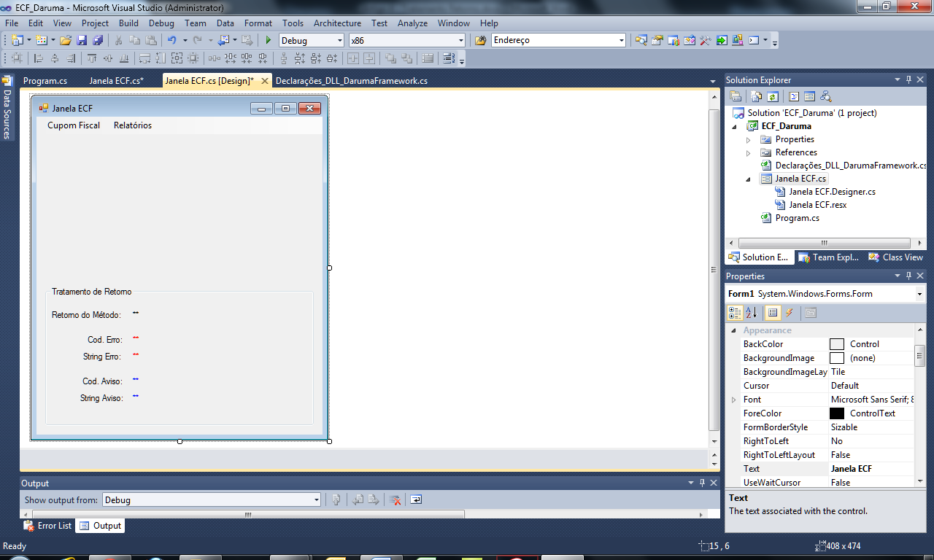
Task: Click the Text property value Janela ECF
Action: pyautogui.click(x=871, y=469)
